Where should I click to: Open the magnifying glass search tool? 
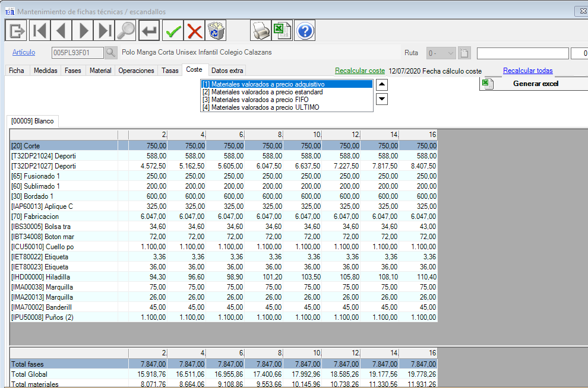(x=126, y=30)
